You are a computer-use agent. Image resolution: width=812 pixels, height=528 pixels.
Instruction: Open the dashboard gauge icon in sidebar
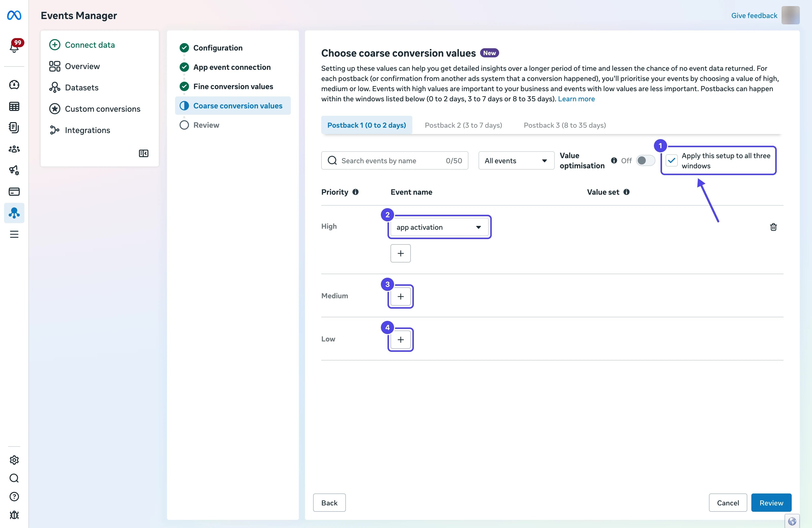(x=14, y=85)
